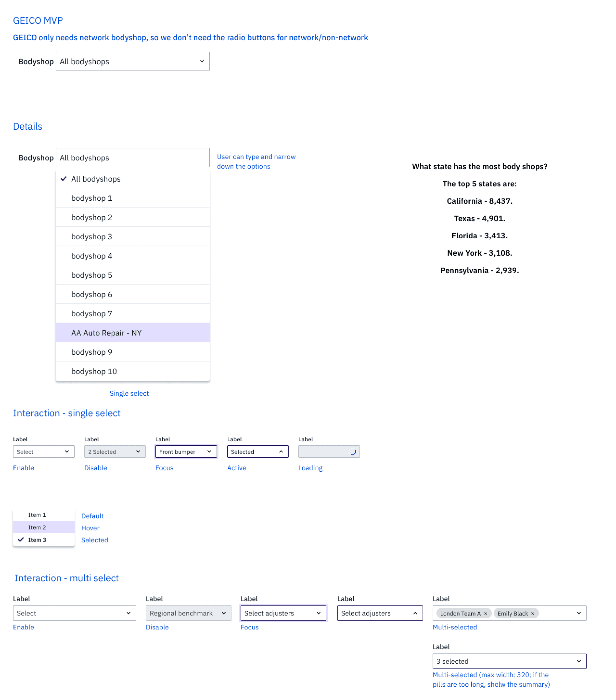Remove the Emily Black pill
The width and height of the screenshot is (616, 700).
click(x=532, y=613)
